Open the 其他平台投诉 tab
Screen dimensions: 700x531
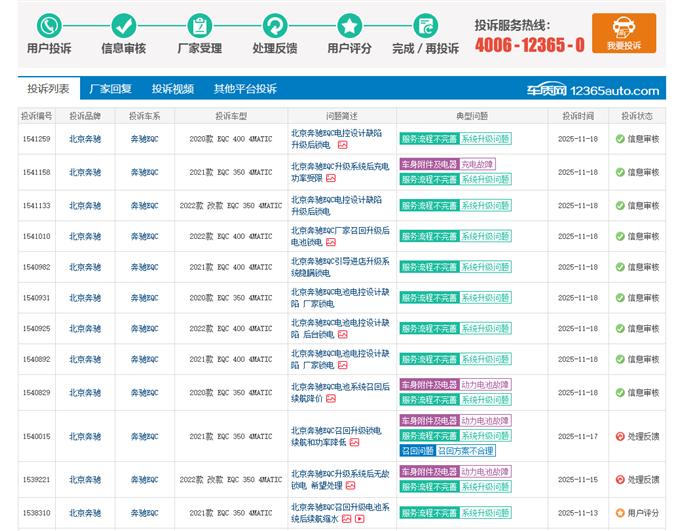tap(245, 89)
